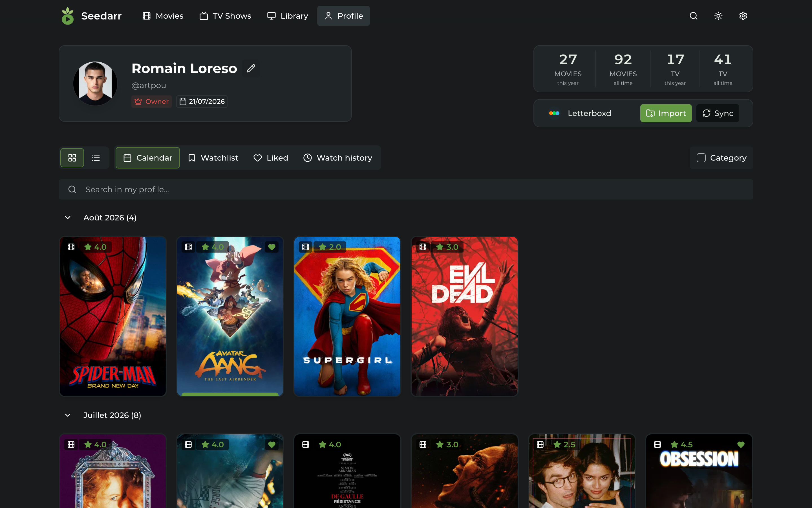Click 4.0 star rating on Spider-Man

tap(96, 247)
